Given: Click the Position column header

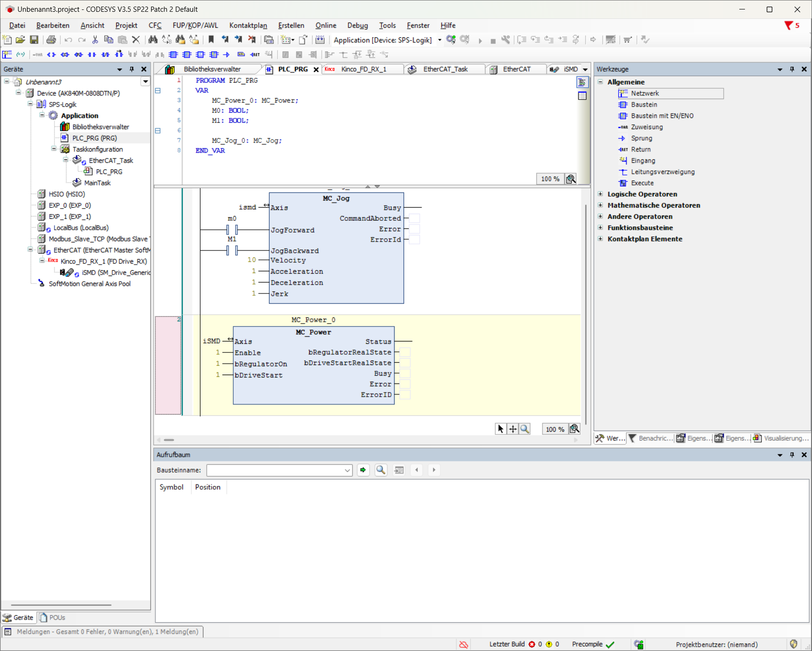Looking at the screenshot, I should (208, 487).
